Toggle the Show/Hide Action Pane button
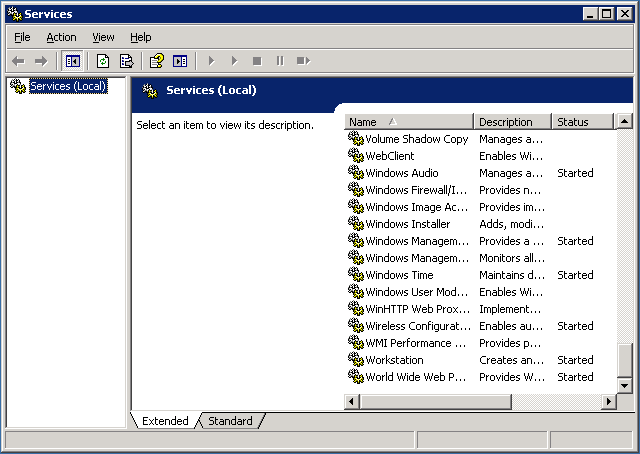 180,61
